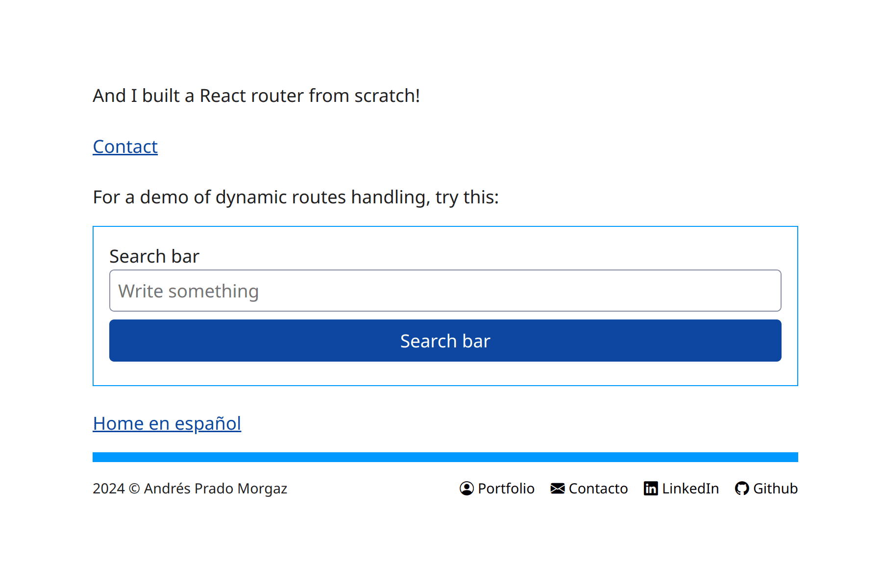The width and height of the screenshot is (882, 588).
Task: Click the Portfolio user icon in footer
Action: tap(466, 489)
